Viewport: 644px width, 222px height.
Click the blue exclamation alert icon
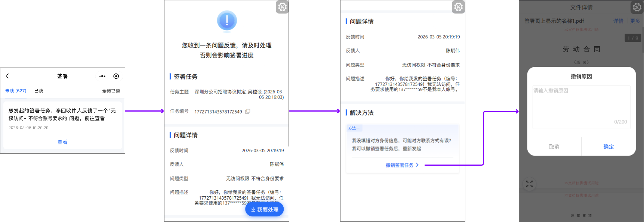click(227, 21)
